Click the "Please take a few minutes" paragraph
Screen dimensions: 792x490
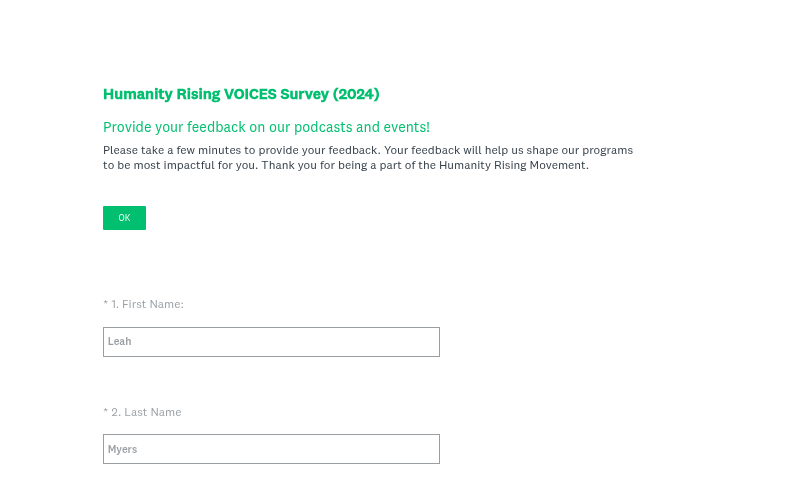367,157
